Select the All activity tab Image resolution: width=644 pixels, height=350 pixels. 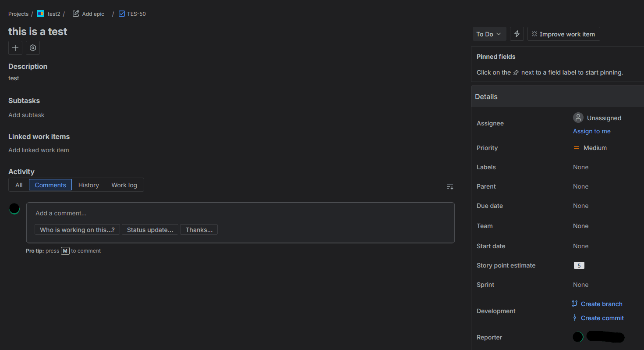pos(19,185)
